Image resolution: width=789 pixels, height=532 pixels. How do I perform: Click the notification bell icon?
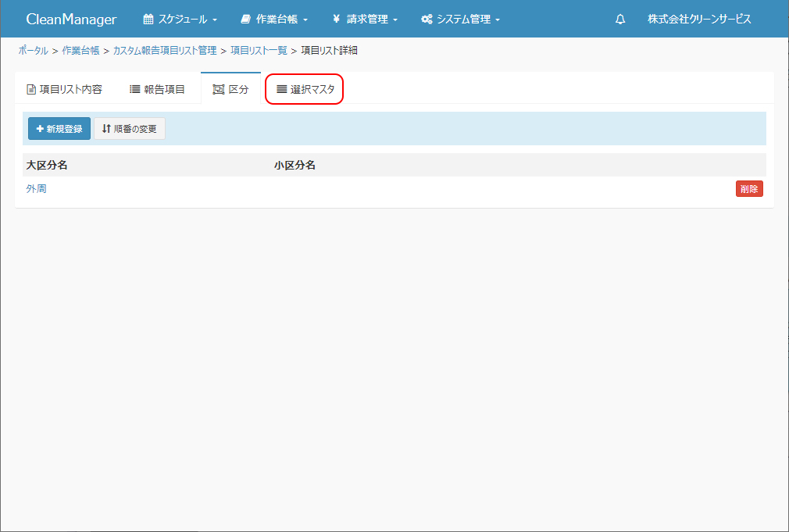(x=620, y=20)
